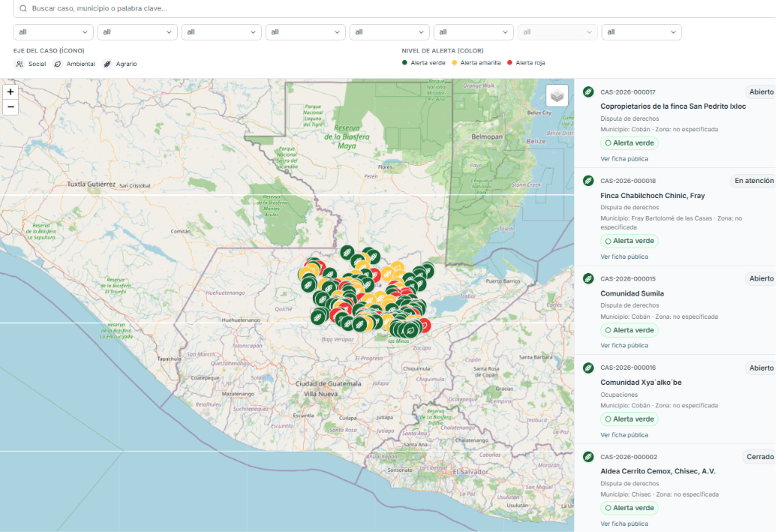Click the red dot beside Alerta roja legend

coord(510,63)
